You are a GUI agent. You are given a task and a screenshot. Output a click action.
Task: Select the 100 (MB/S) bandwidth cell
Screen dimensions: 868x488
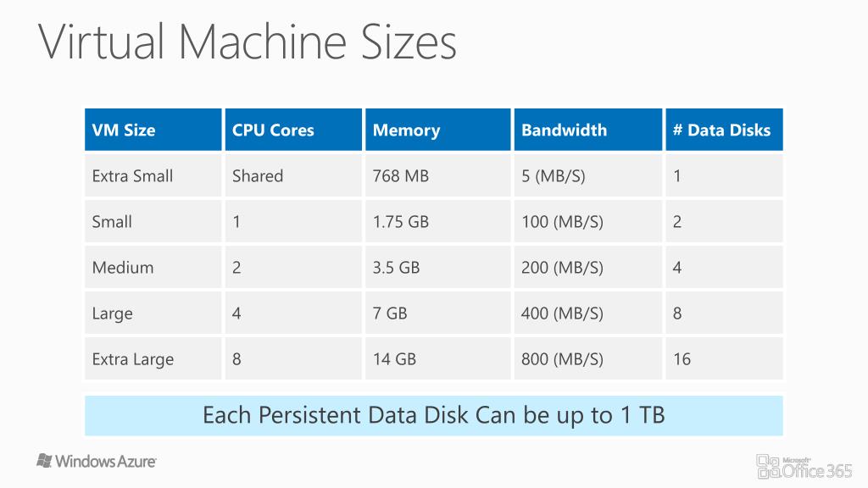pos(588,222)
